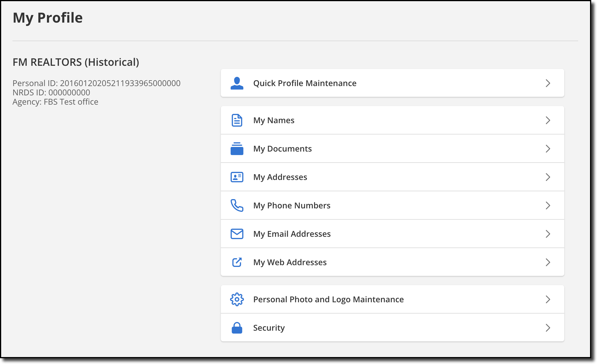Open the My Documents section

[392, 149]
